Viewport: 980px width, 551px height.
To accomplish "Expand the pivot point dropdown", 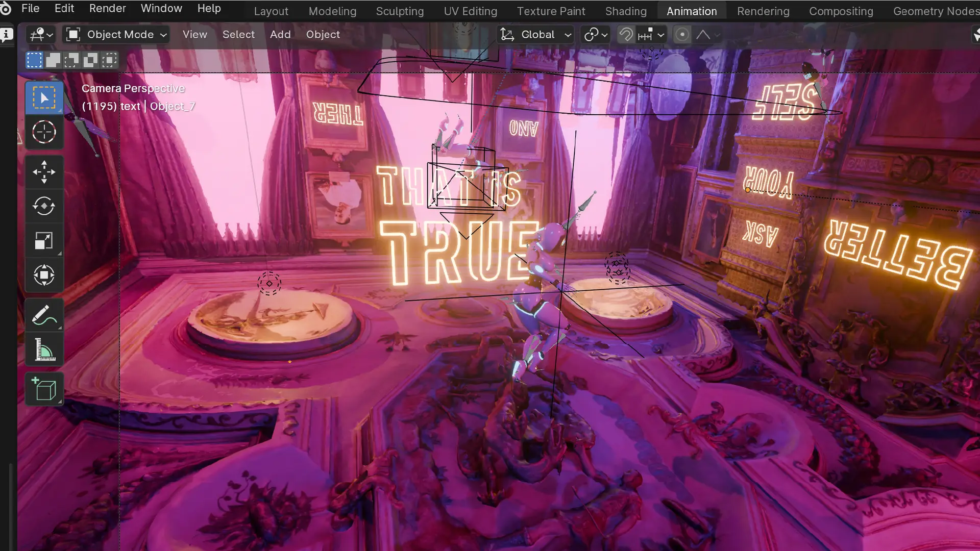I will (596, 35).
